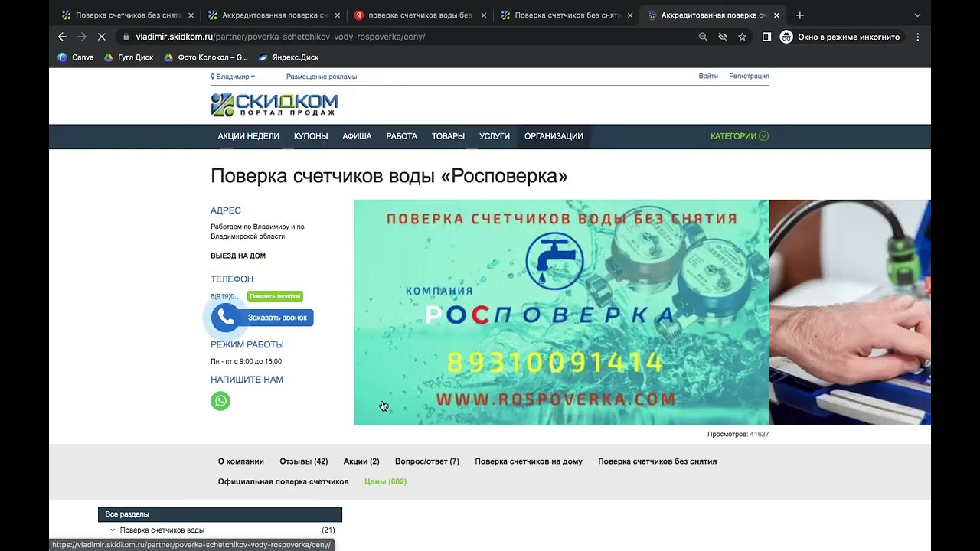Click the search magnifier icon in address bar

point(703,37)
